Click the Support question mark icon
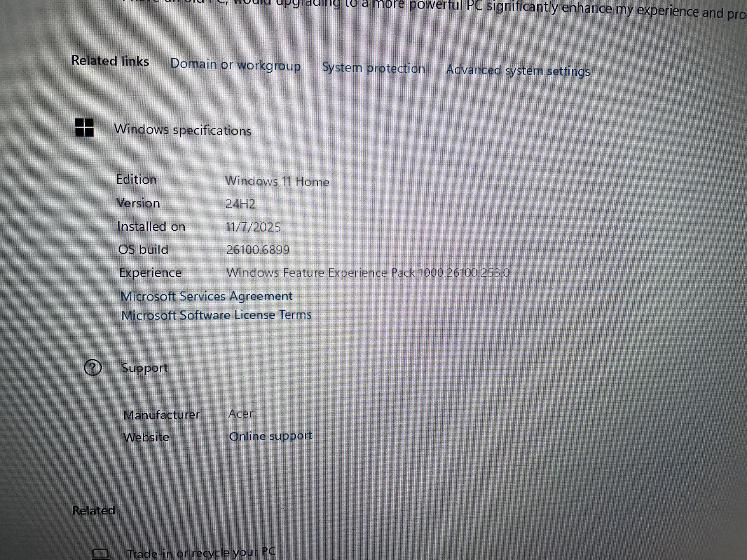The image size is (747, 560). (93, 367)
